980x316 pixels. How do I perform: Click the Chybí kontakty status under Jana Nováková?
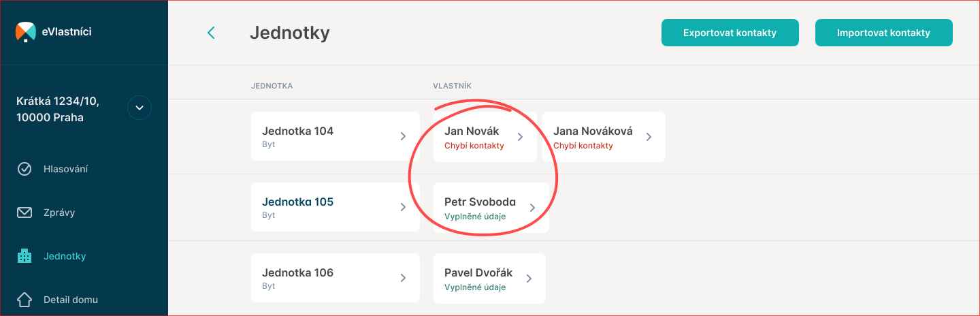click(583, 146)
